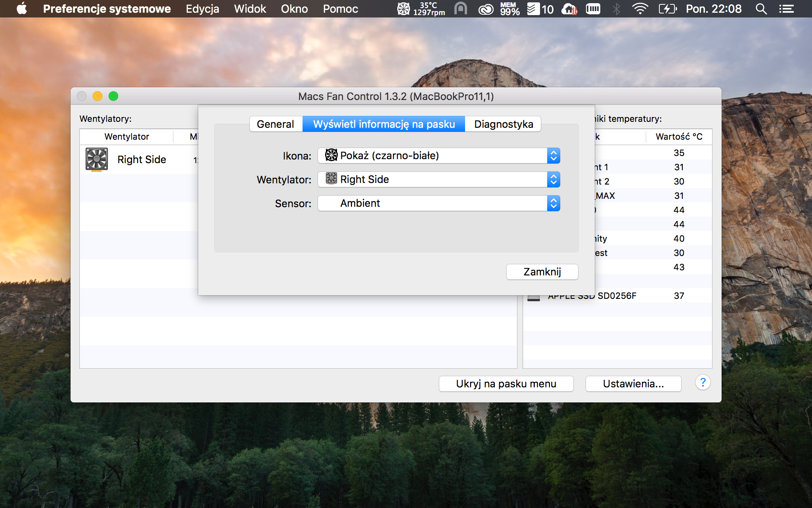Click the blue help question mark button
Image resolution: width=812 pixels, height=508 pixels.
(x=703, y=383)
